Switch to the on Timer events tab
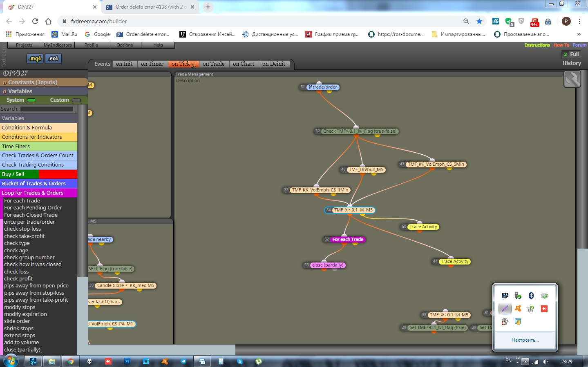 click(x=152, y=64)
